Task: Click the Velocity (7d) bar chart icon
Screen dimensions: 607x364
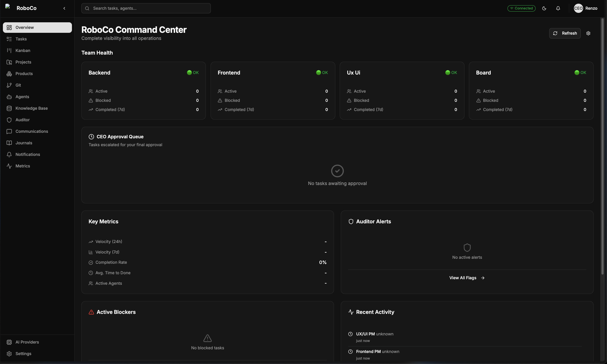Action: click(x=91, y=252)
